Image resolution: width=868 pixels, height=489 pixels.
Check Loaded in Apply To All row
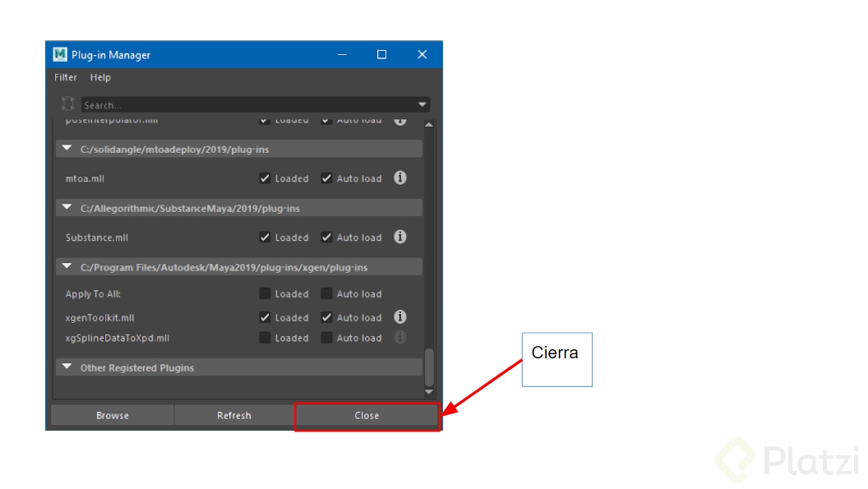(x=265, y=293)
